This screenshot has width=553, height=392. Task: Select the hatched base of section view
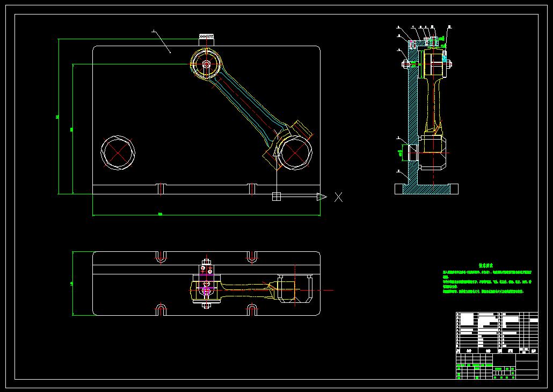coord(426,189)
